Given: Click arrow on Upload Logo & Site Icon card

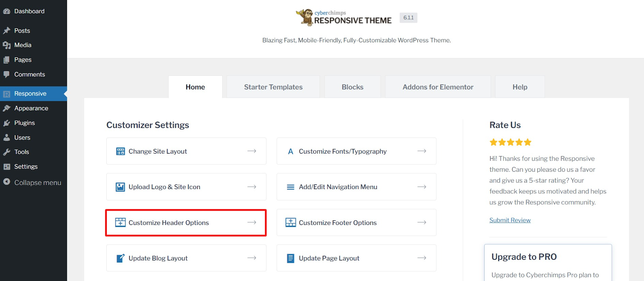Looking at the screenshot, I should 252,187.
